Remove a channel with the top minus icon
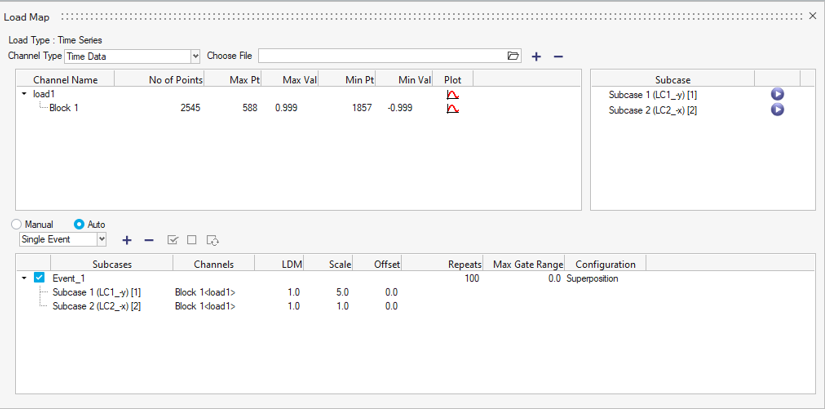Screen dimensions: 825x410 tap(558, 57)
